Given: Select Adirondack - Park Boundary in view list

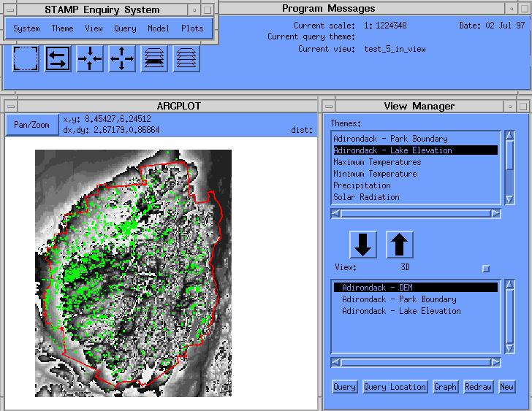Looking at the screenshot, I should pyautogui.click(x=415, y=299).
